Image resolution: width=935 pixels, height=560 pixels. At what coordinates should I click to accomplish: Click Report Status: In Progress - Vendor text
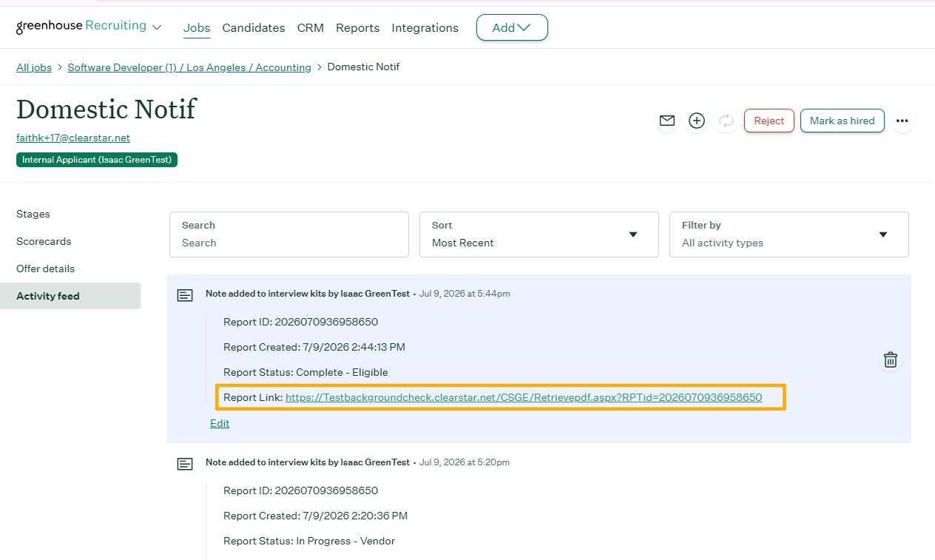point(309,541)
